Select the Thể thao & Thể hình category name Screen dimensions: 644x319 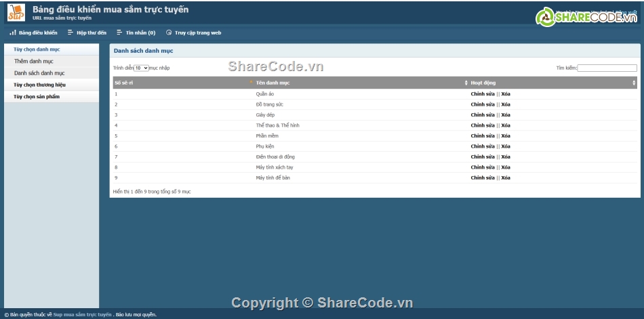pyautogui.click(x=278, y=125)
